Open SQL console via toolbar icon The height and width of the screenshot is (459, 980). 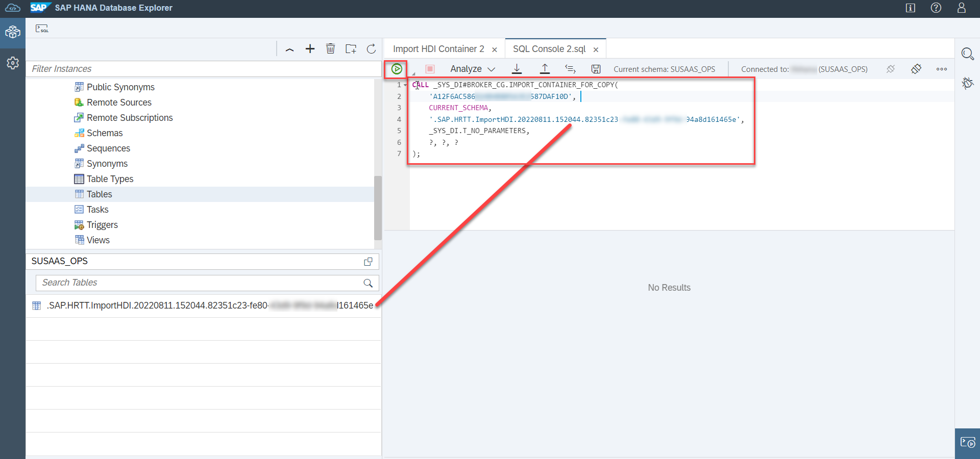42,29
